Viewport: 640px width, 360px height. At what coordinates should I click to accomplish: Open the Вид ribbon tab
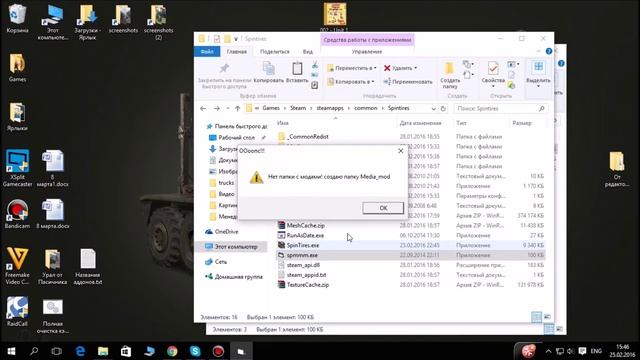point(308,52)
